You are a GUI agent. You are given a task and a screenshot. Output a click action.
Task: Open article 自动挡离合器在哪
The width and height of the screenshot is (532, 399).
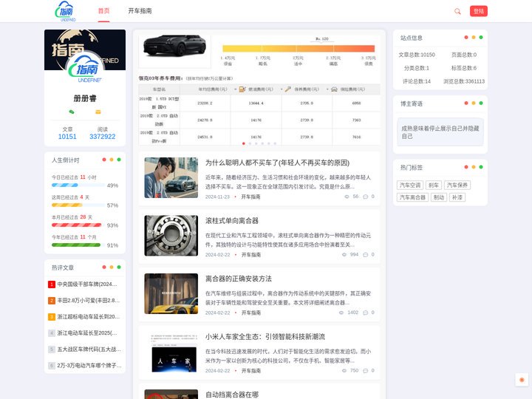click(x=232, y=395)
